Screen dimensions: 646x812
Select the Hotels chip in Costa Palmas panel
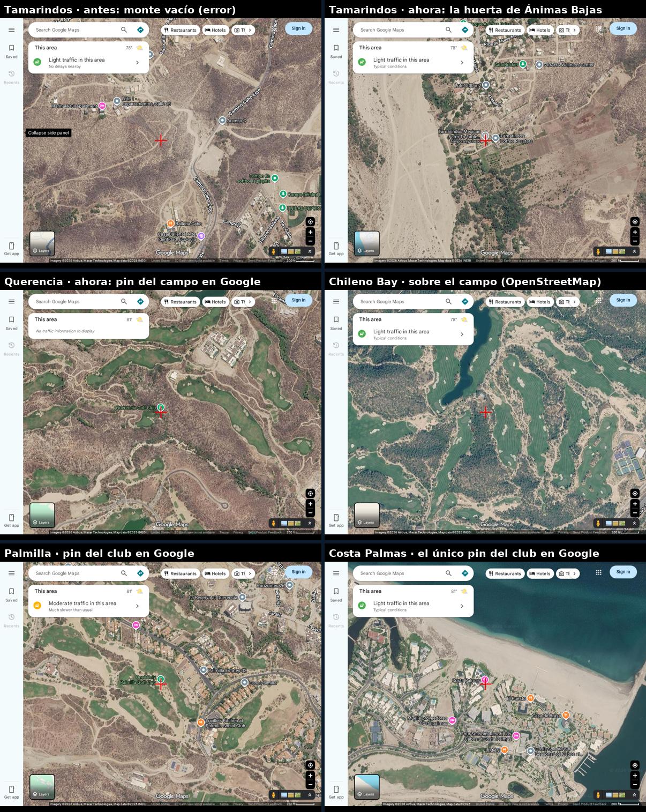pos(540,573)
